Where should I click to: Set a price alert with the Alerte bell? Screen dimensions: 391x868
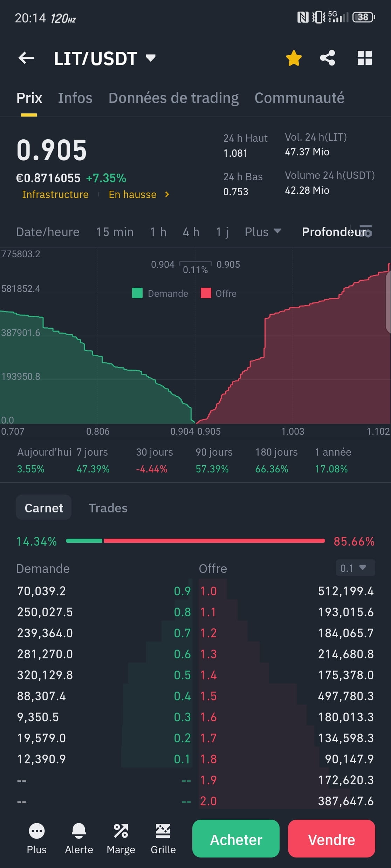point(79,839)
